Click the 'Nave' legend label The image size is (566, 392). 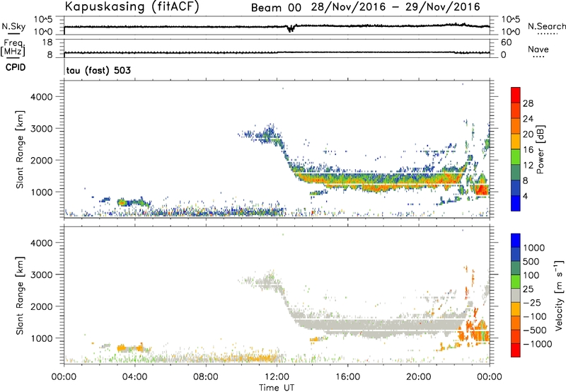pyautogui.click(x=538, y=50)
